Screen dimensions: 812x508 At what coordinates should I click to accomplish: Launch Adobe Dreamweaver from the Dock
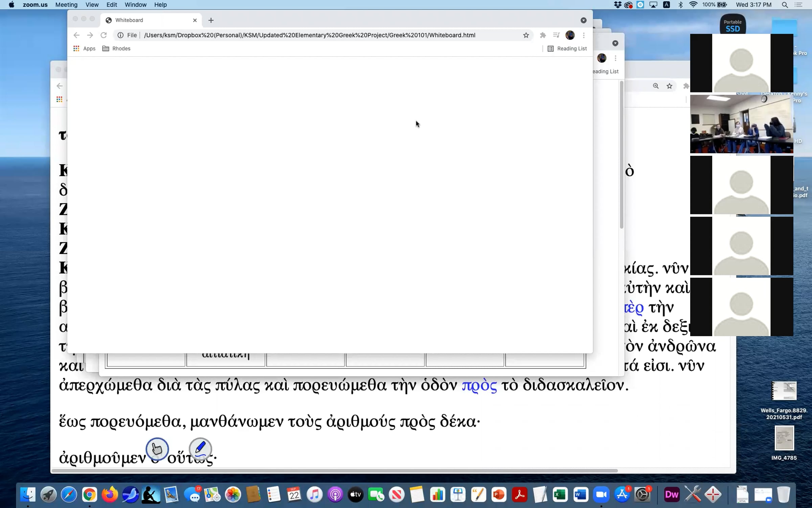pyautogui.click(x=672, y=495)
